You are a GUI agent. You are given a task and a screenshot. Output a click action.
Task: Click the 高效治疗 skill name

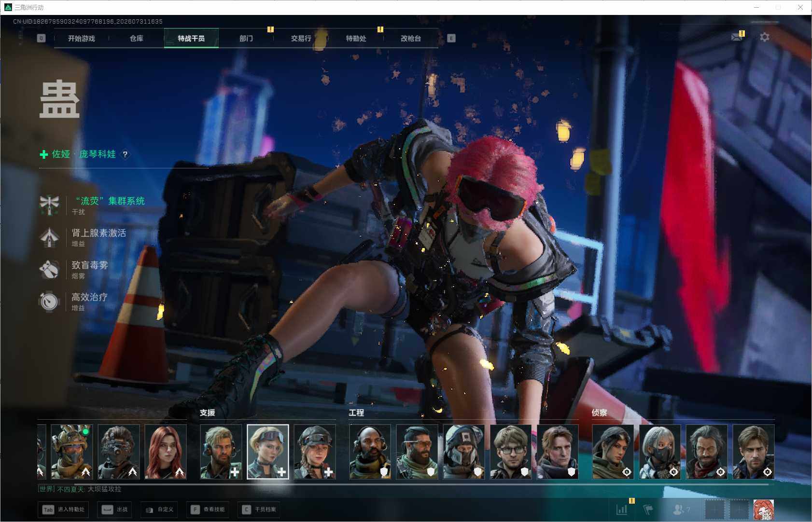tap(90, 297)
